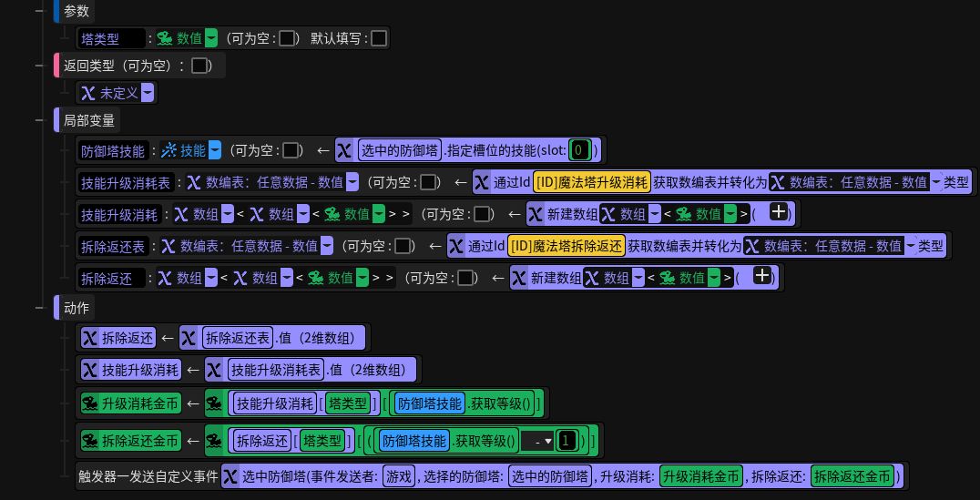Open the 数编表 type dropdown for 技能升级消耗表
This screenshot has width=980, height=500.
click(x=352, y=182)
